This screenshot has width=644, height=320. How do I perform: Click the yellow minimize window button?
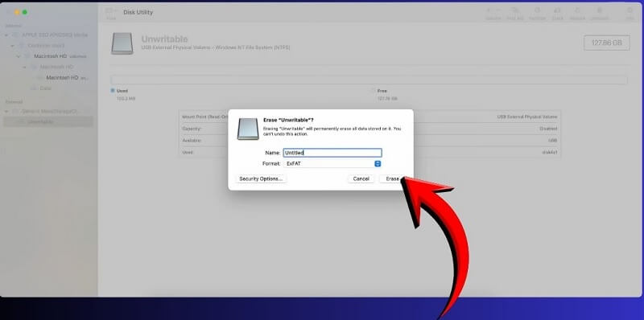coord(17,12)
